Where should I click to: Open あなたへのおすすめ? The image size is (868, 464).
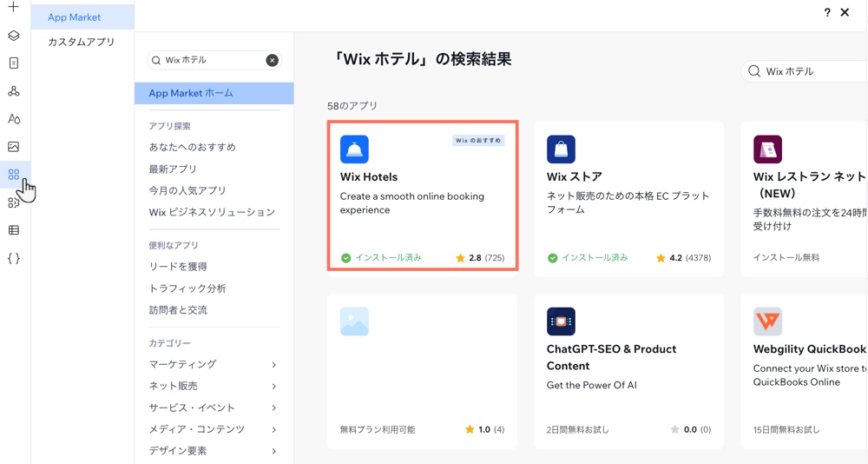192,147
